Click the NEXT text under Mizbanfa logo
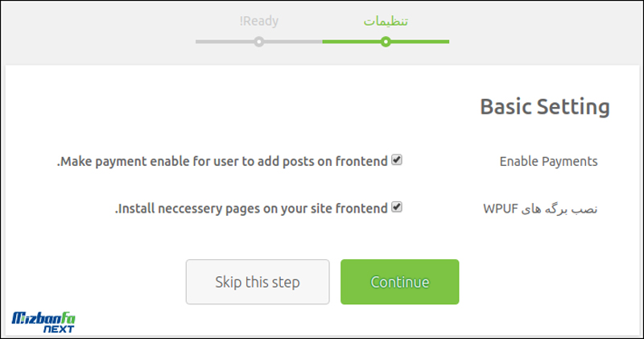 point(59,329)
